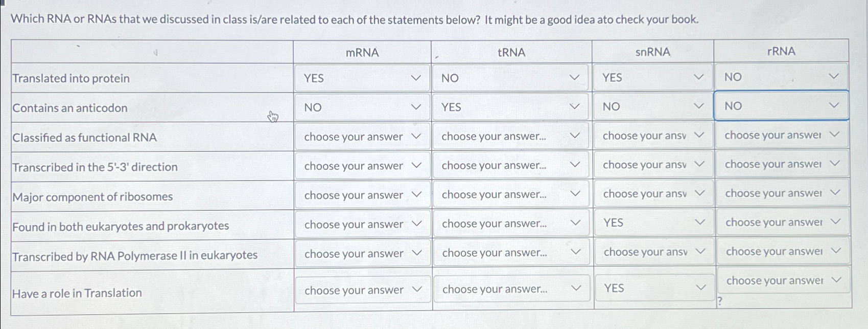Image resolution: width=868 pixels, height=329 pixels.
Task: Choose rRNA answer for Have a role in Translation
Action: click(x=783, y=280)
